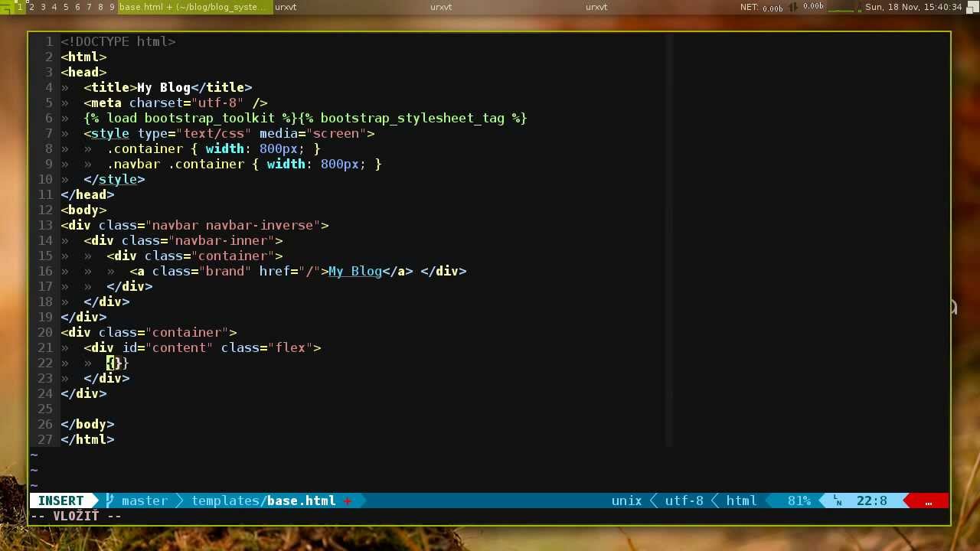Image resolution: width=980 pixels, height=551 pixels.
Task: Click the git branch icon before master
Action: (x=109, y=500)
